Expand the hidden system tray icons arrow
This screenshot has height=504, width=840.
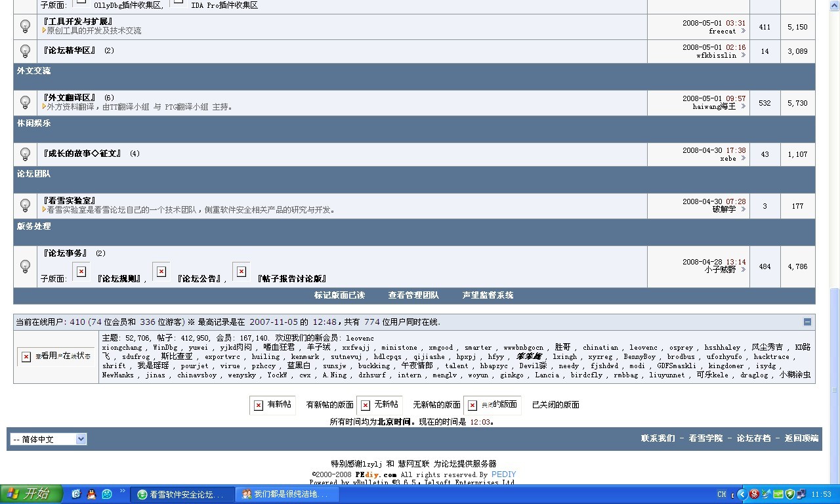[x=742, y=494]
